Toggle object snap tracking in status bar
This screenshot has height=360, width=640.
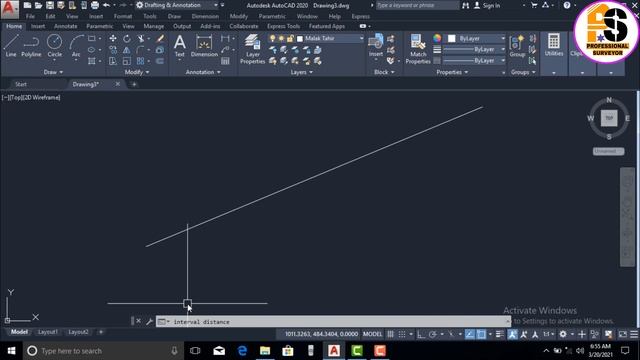[470, 334]
